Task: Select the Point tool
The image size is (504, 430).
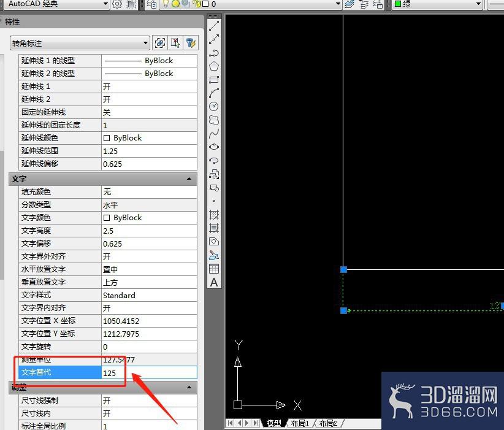Action: tap(214, 201)
